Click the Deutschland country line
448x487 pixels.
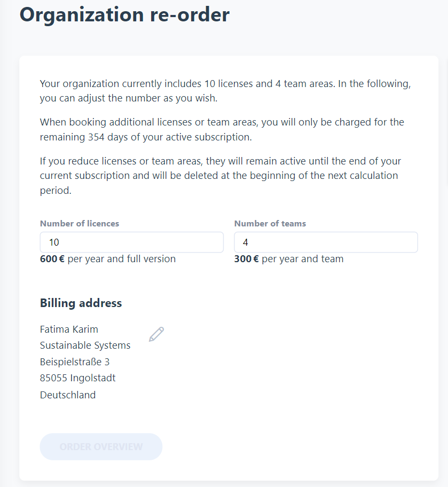pos(68,395)
